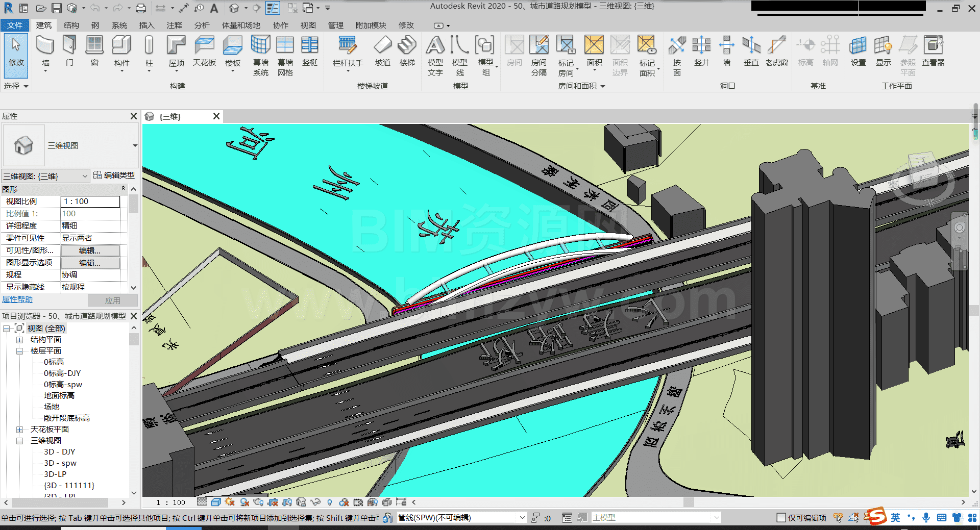The height and width of the screenshot is (530, 980).
Task: Switch to the 结构 ribbon tab
Action: (x=71, y=25)
